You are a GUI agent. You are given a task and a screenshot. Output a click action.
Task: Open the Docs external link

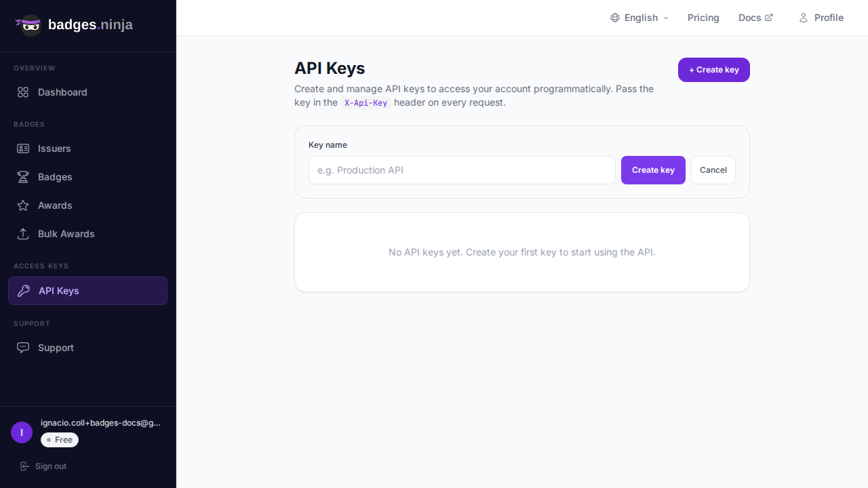pyautogui.click(x=755, y=18)
